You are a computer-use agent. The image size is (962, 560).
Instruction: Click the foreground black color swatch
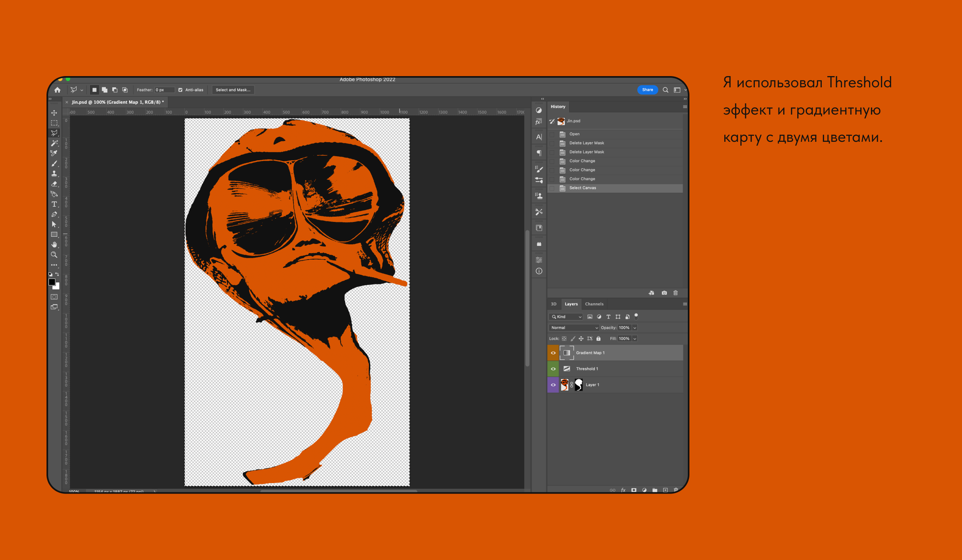point(52,282)
